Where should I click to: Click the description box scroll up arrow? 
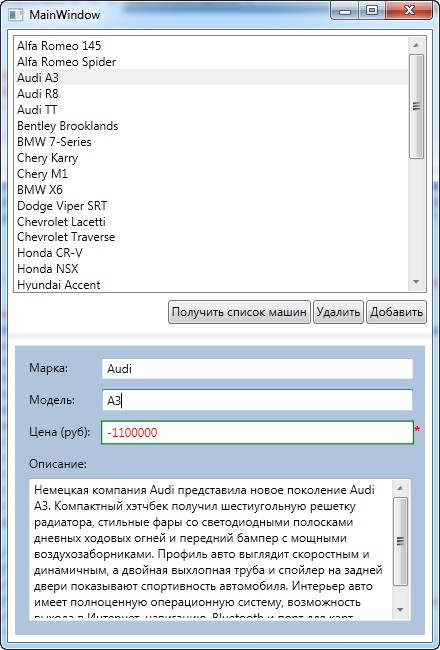point(400,488)
